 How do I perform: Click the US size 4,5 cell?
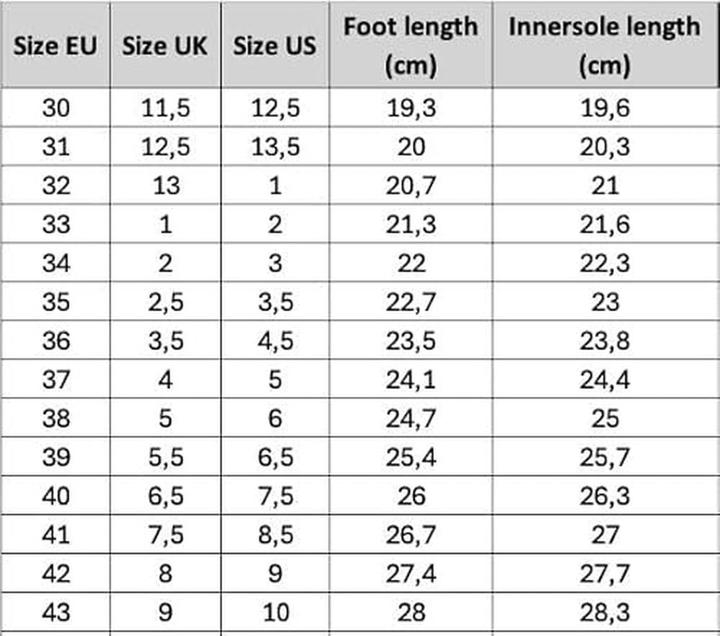pyautogui.click(x=275, y=341)
